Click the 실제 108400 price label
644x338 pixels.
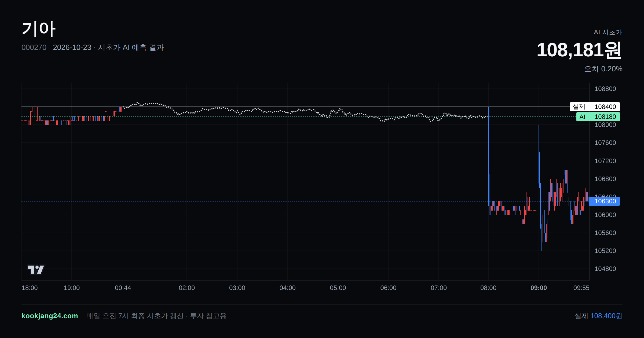[595, 107]
